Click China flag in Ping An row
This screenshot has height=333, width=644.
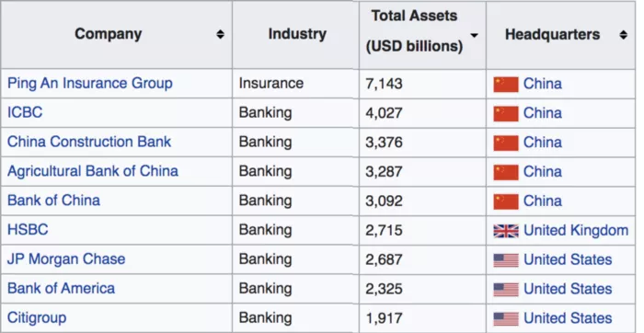pos(506,85)
